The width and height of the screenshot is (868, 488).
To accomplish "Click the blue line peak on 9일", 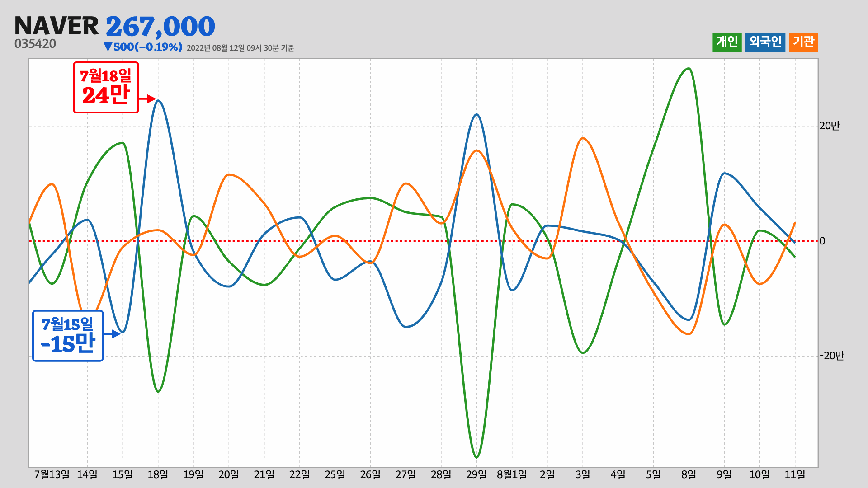I will pyautogui.click(x=724, y=174).
